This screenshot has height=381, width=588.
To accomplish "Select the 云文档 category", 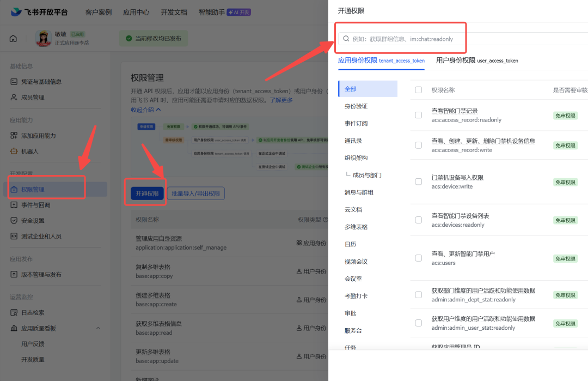I will [x=353, y=210].
